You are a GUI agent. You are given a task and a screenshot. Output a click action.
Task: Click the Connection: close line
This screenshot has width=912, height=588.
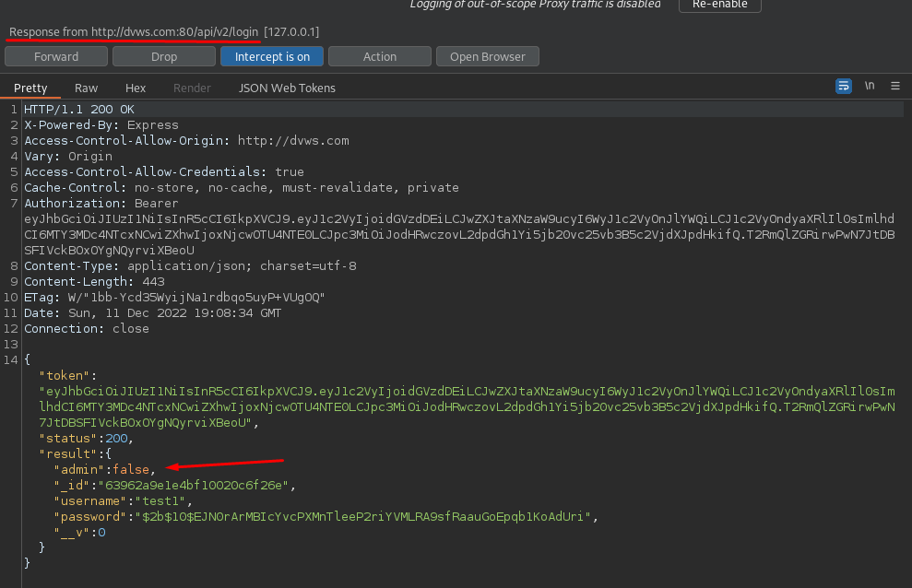point(87,329)
